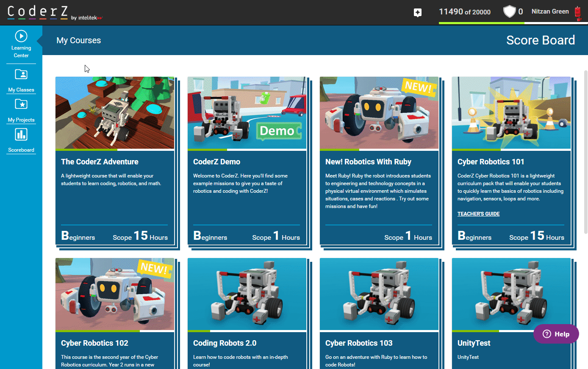Image resolution: width=588 pixels, height=369 pixels.
Task: Click the badge count 0 next to the shield
Action: pyautogui.click(x=521, y=12)
